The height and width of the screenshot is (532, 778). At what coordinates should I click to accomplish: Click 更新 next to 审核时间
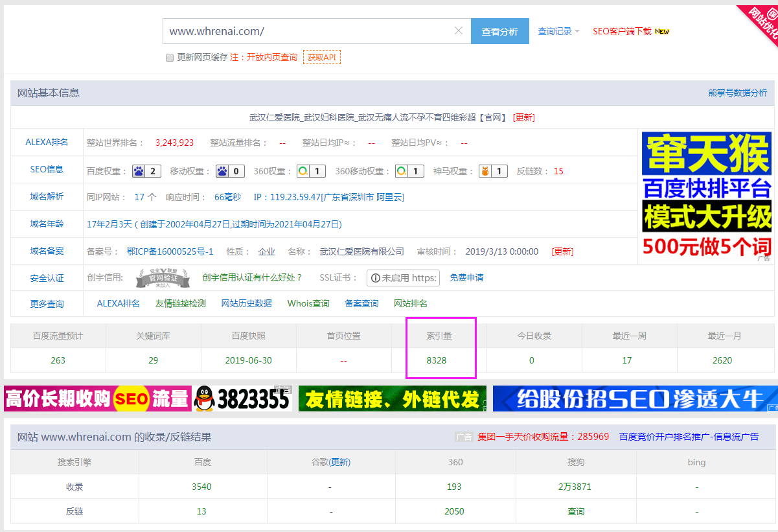pos(562,251)
